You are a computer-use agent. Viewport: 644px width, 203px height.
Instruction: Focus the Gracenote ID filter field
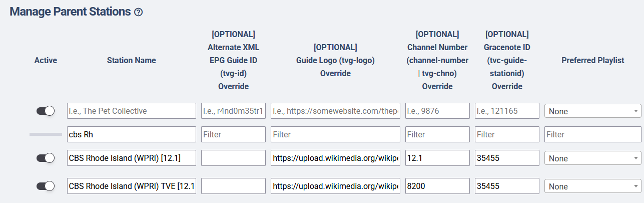coord(507,134)
